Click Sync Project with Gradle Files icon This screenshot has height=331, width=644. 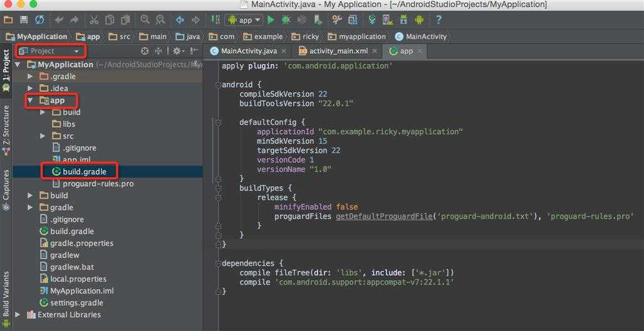tap(372, 19)
